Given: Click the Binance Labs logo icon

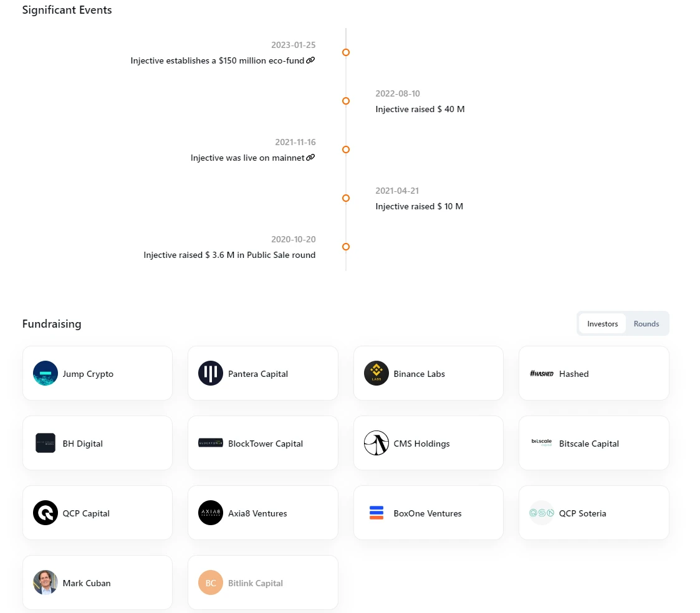Looking at the screenshot, I should pyautogui.click(x=376, y=373).
